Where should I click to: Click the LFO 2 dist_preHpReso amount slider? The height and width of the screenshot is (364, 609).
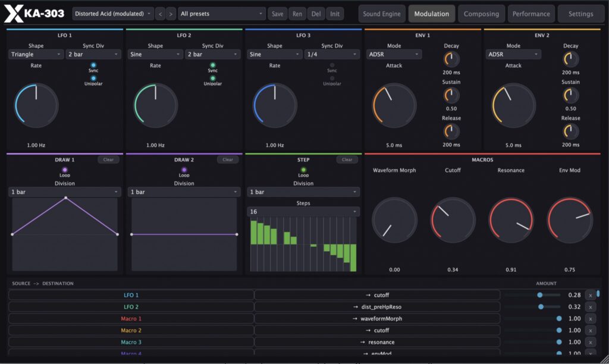click(532, 307)
